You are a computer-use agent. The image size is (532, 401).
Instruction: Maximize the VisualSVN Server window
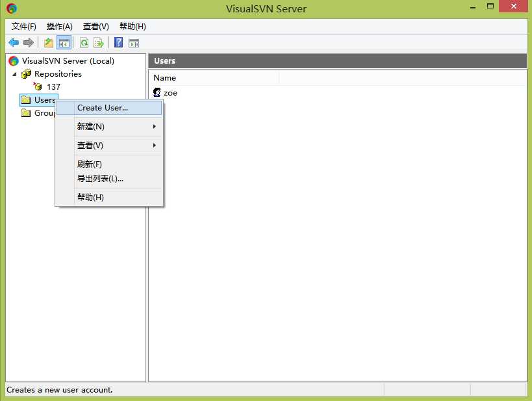pyautogui.click(x=490, y=6)
